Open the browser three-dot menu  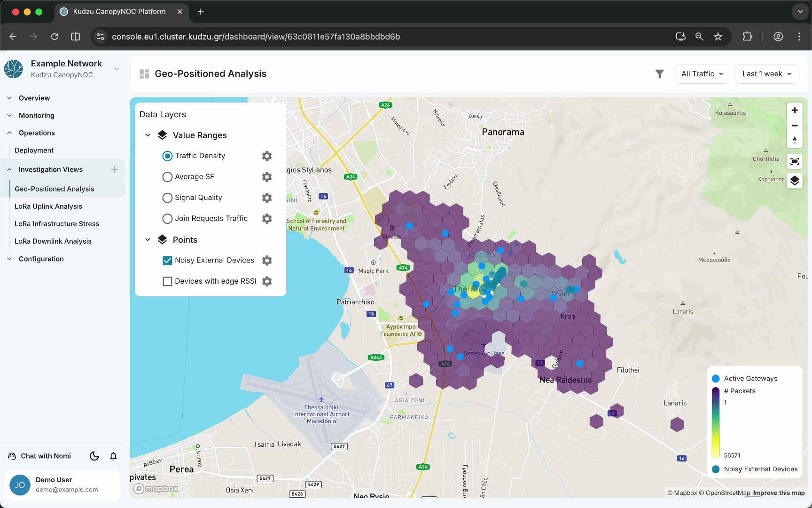click(x=799, y=37)
